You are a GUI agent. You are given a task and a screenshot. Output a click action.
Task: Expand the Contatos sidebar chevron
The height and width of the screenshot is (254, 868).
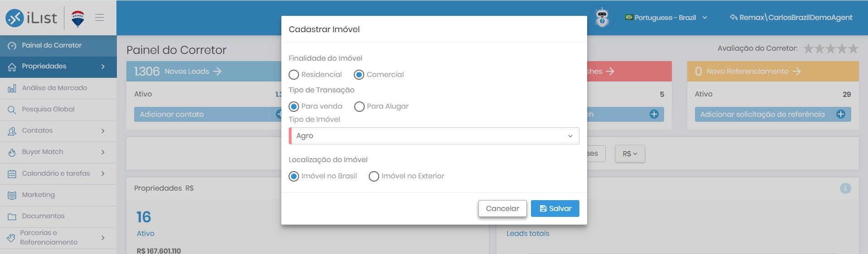(103, 131)
